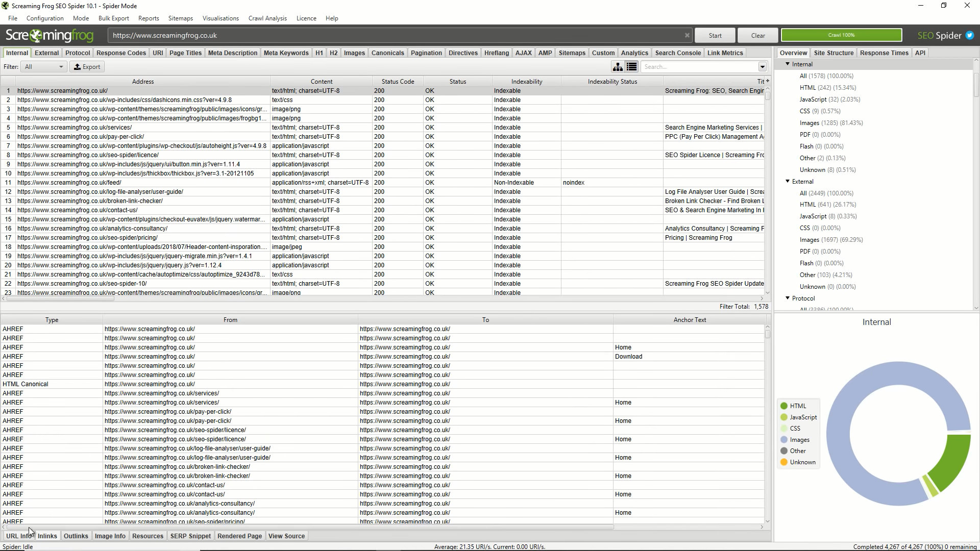Viewport: 980px width, 551px height.
Task: Switch to the Response Codes tab
Action: 121,53
